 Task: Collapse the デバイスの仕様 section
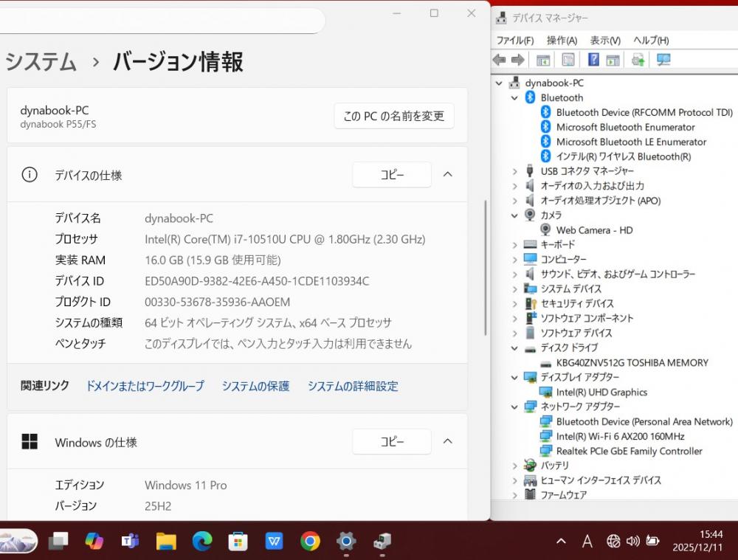tap(447, 175)
